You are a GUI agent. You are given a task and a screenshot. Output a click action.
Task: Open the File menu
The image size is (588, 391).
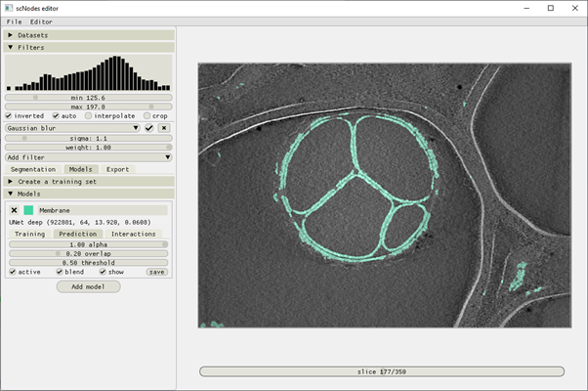(x=15, y=22)
